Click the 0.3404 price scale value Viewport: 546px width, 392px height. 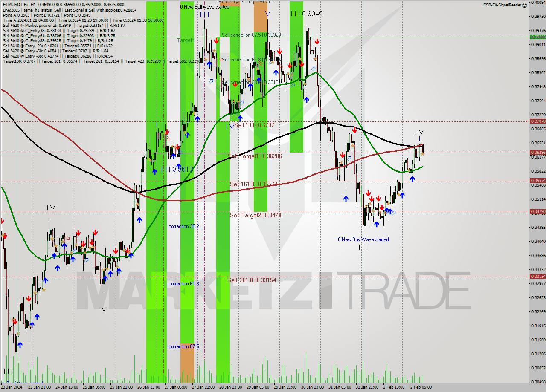(x=538, y=241)
